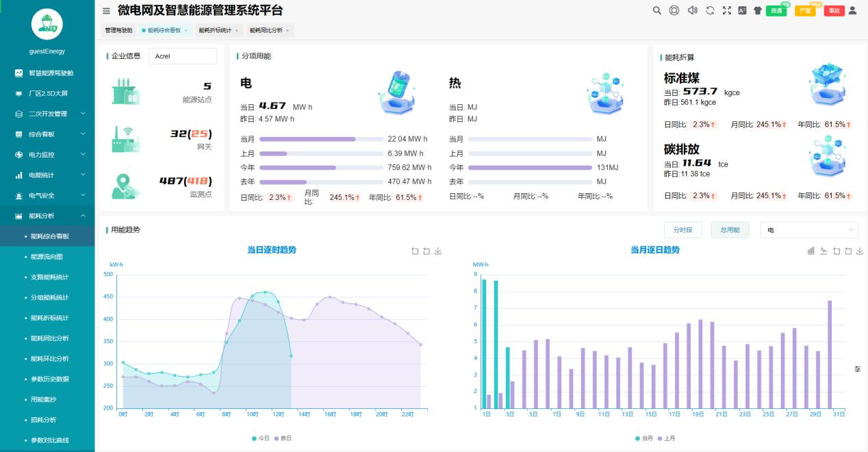Expand the 电能统计 menu

47,175
